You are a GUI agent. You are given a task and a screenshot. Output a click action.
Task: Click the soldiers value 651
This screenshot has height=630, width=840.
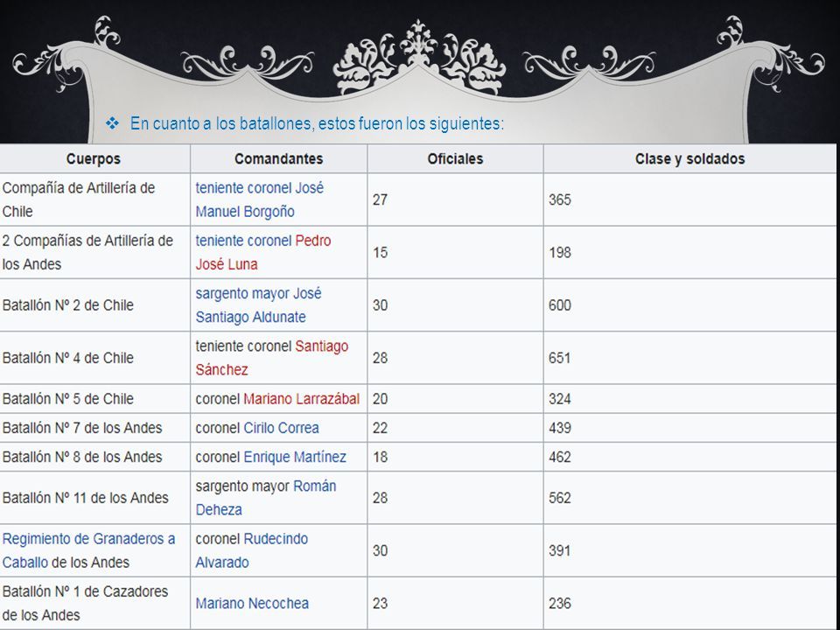tap(560, 358)
